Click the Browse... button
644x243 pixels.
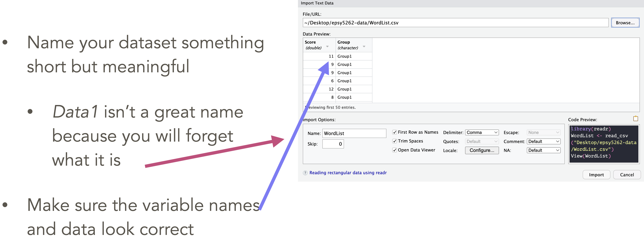[x=625, y=23]
